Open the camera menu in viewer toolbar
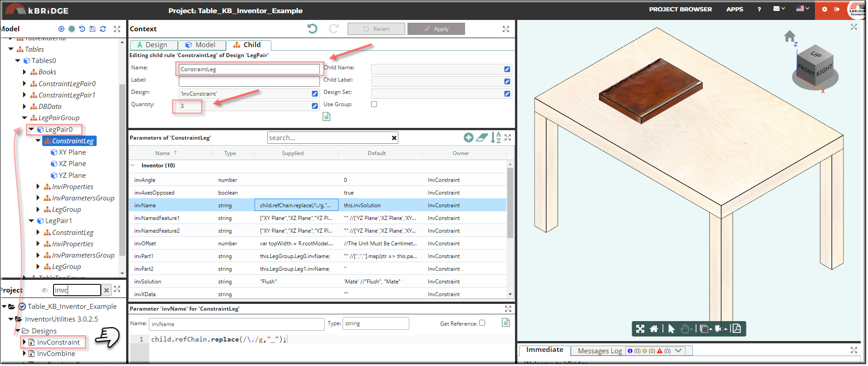The image size is (868, 366). click(721, 329)
